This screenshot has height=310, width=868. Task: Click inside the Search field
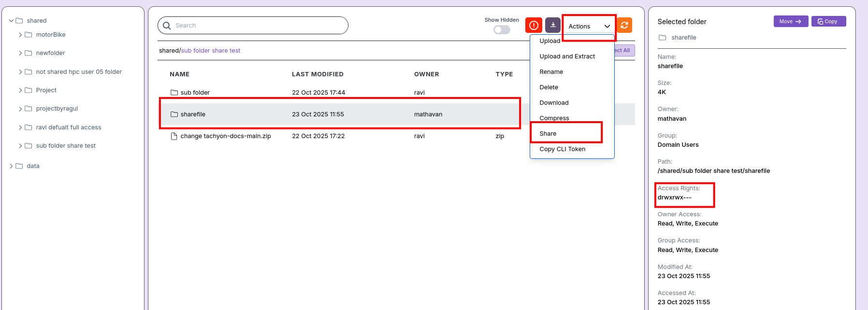tap(253, 26)
